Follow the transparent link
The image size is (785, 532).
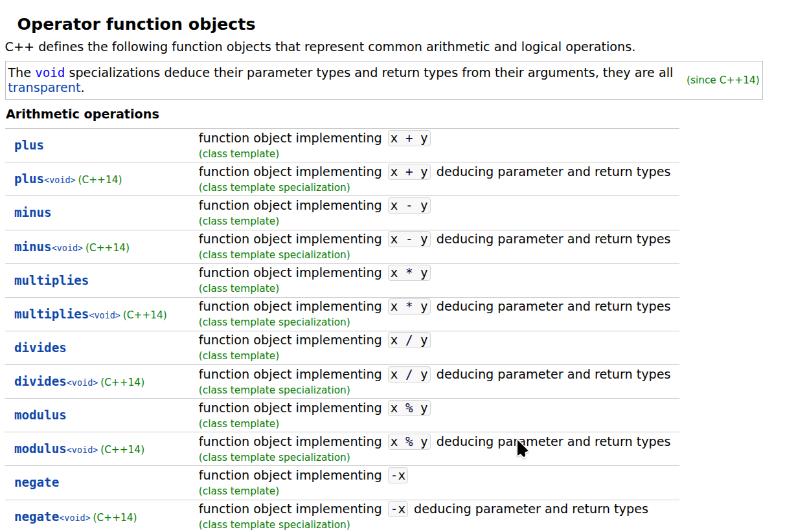[44, 87]
